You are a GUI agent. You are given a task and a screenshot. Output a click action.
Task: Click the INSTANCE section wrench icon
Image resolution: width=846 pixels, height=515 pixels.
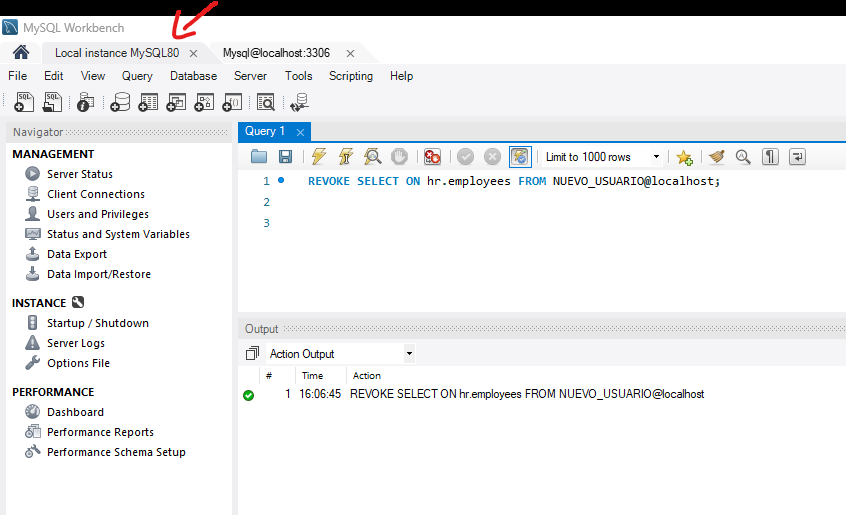[78, 302]
